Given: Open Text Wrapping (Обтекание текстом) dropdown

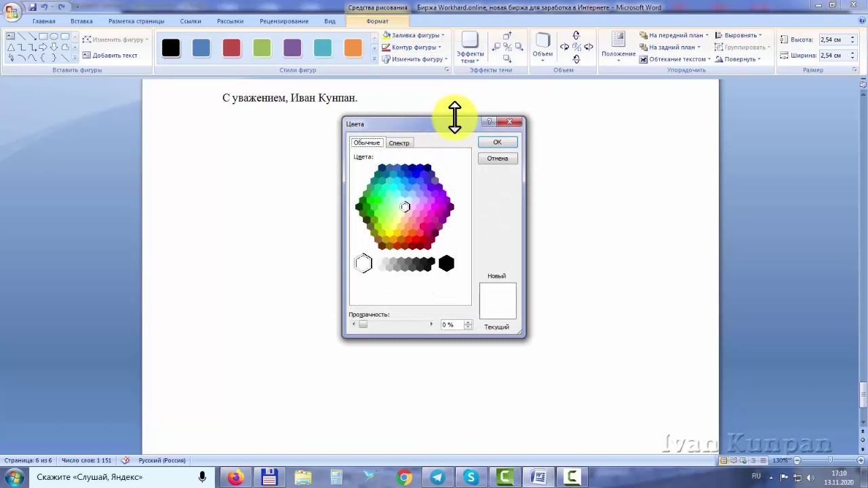Looking at the screenshot, I should coord(675,60).
